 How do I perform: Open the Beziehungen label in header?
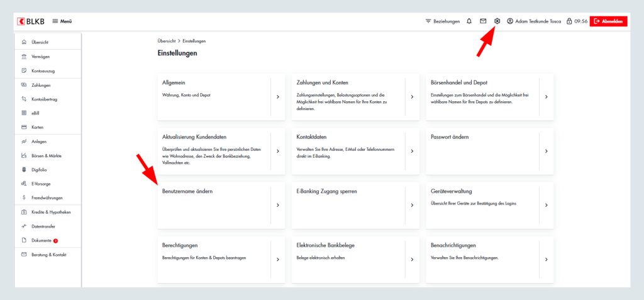[447, 21]
